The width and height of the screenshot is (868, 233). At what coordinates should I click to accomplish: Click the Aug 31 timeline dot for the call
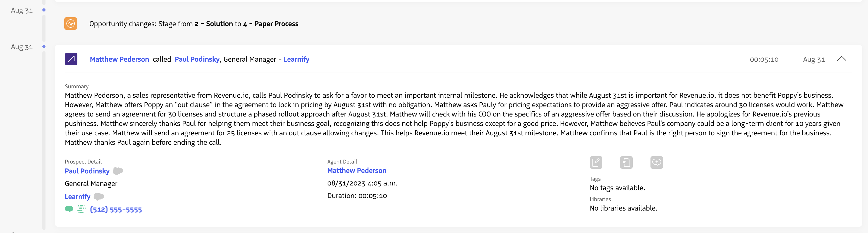point(44,46)
